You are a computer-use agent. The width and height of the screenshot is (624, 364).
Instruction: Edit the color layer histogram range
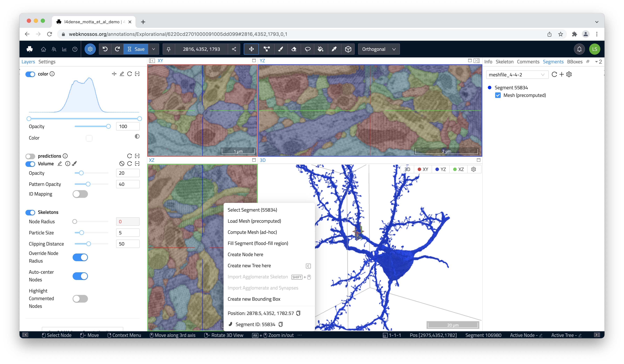pyautogui.click(x=122, y=74)
